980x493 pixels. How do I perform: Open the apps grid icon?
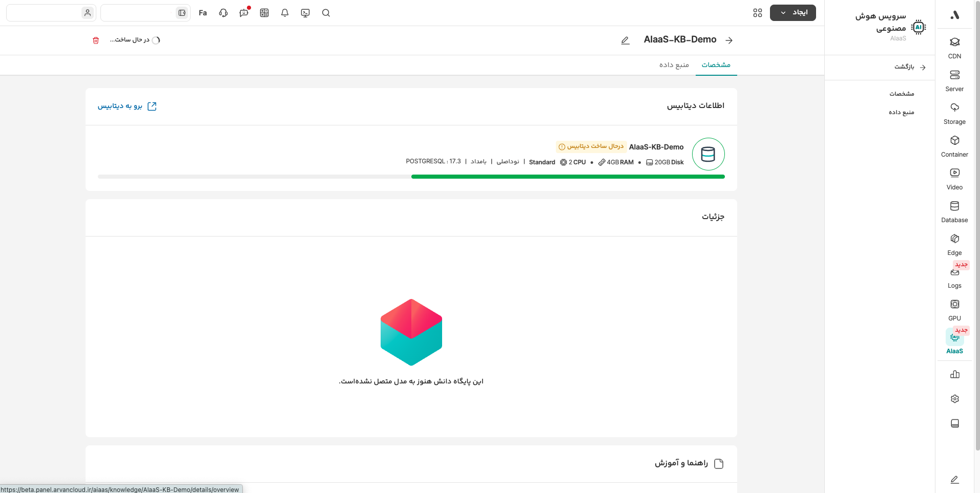tap(758, 13)
